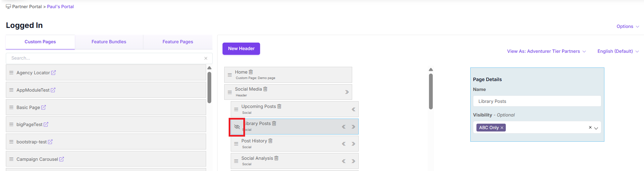
Task: Outdent Post History with left double chevron
Action: pyautogui.click(x=344, y=144)
